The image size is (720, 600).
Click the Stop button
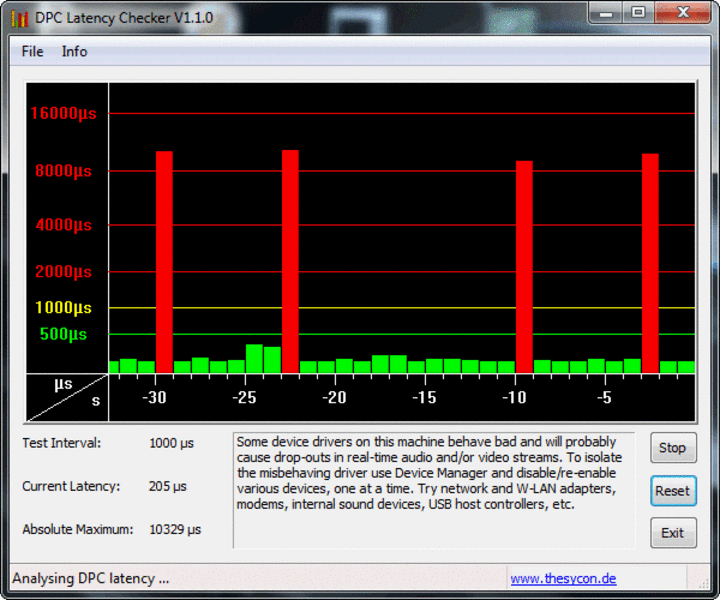673,448
